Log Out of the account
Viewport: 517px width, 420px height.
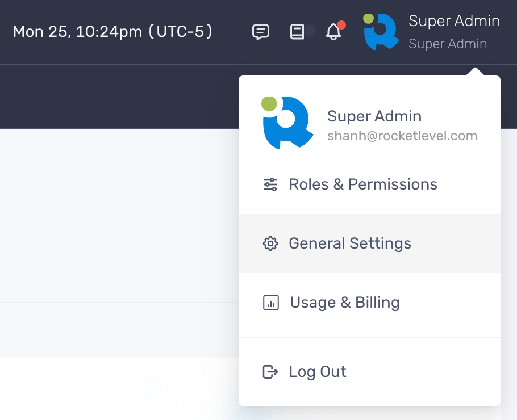[x=318, y=372]
